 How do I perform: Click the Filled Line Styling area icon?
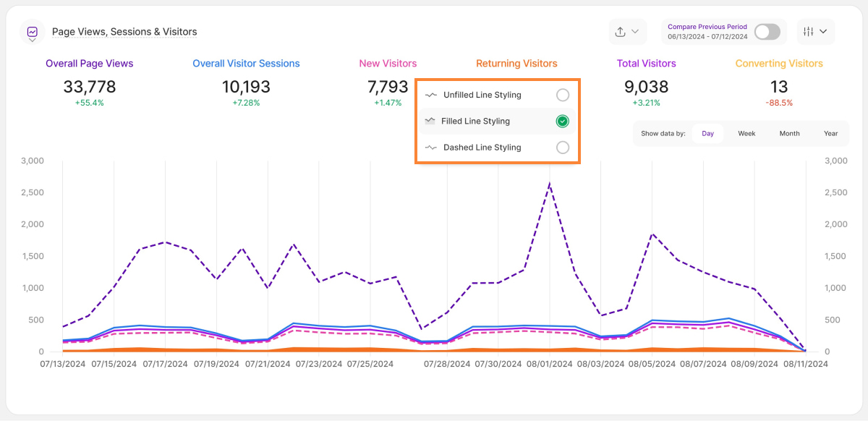[430, 121]
